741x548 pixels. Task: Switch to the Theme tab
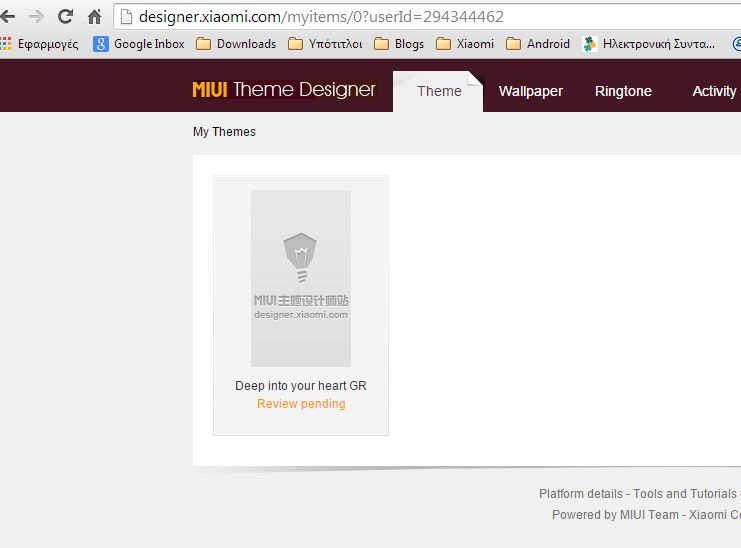tap(439, 91)
